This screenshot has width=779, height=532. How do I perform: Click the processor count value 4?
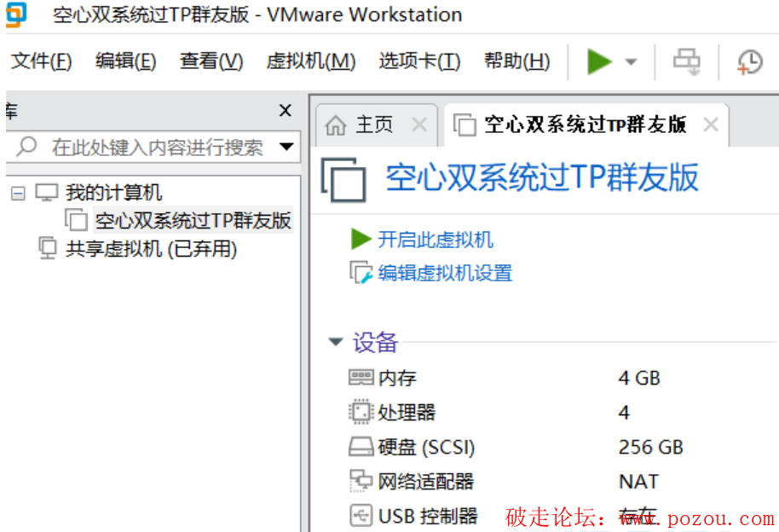[624, 413]
